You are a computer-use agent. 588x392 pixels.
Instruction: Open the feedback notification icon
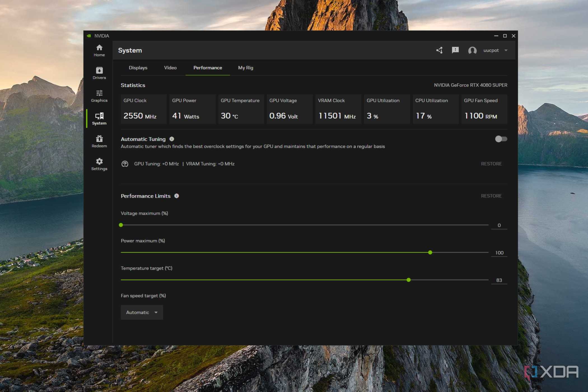coord(455,50)
